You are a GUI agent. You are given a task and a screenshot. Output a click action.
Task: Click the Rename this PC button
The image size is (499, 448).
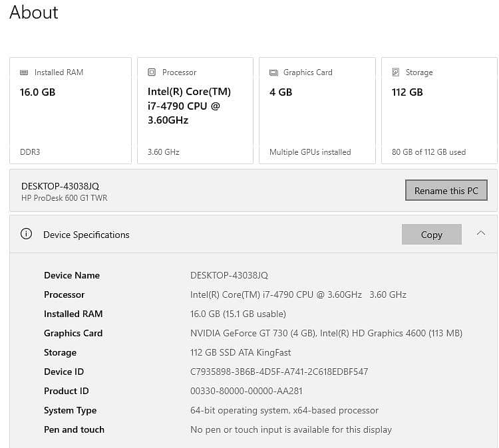446,191
